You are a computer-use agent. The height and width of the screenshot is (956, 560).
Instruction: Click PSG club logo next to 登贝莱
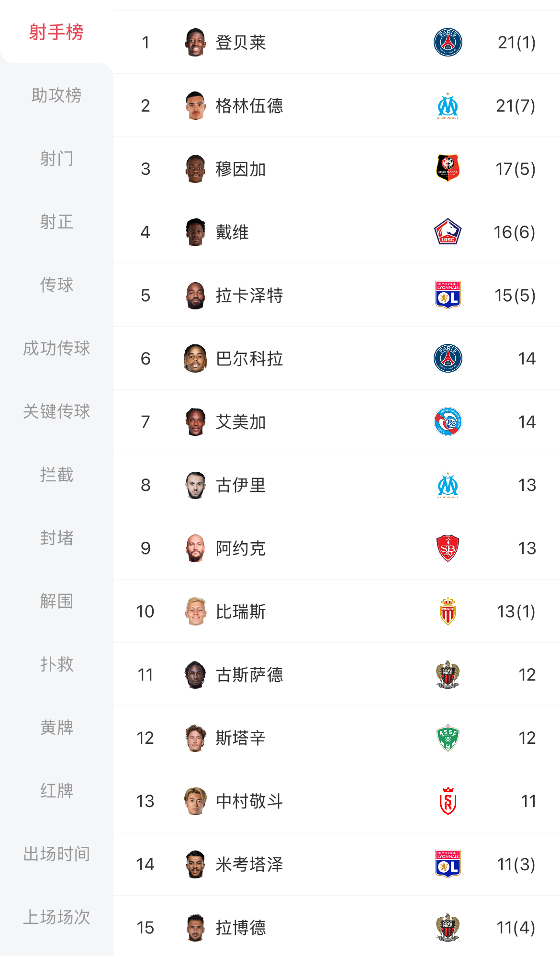click(448, 42)
